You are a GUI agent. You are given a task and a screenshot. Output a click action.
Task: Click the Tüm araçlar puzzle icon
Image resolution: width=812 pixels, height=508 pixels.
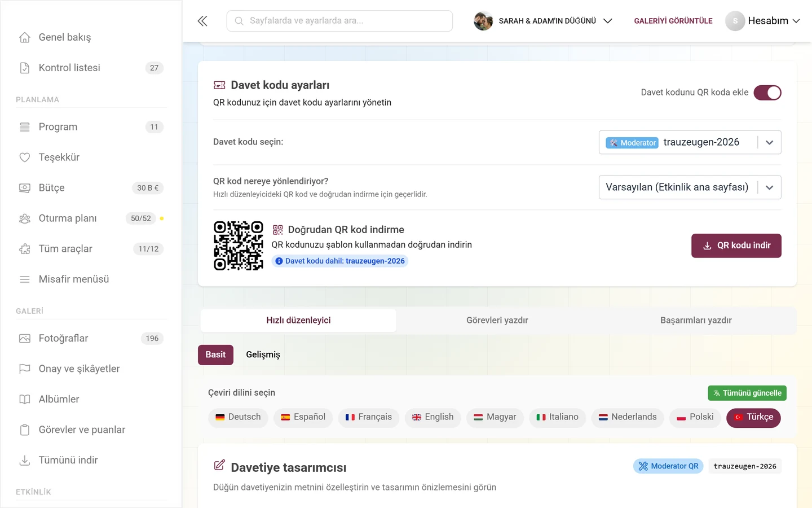click(x=25, y=249)
